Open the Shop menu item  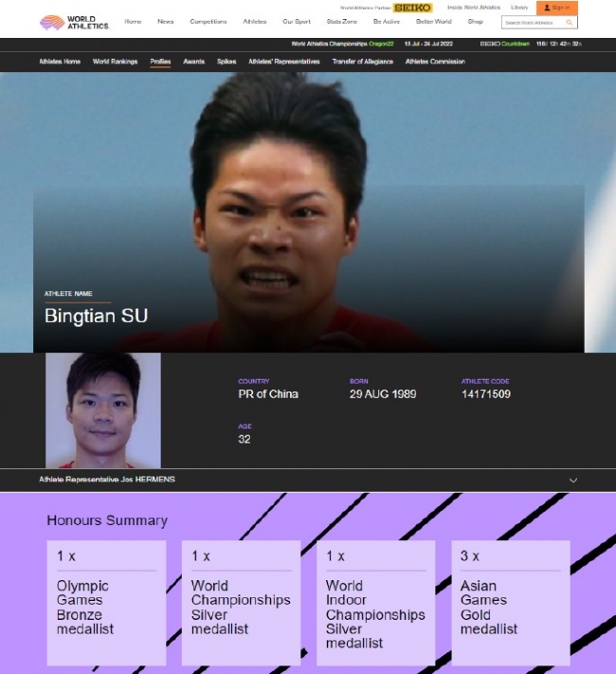pyautogui.click(x=475, y=21)
